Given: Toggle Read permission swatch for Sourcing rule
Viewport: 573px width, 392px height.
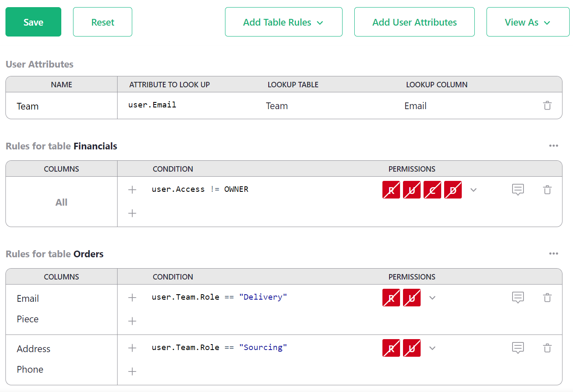Looking at the screenshot, I should point(391,348).
